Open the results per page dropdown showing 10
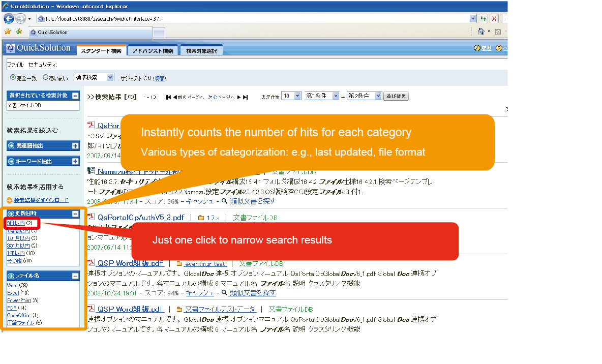This screenshot has width=602, height=364. click(x=291, y=96)
